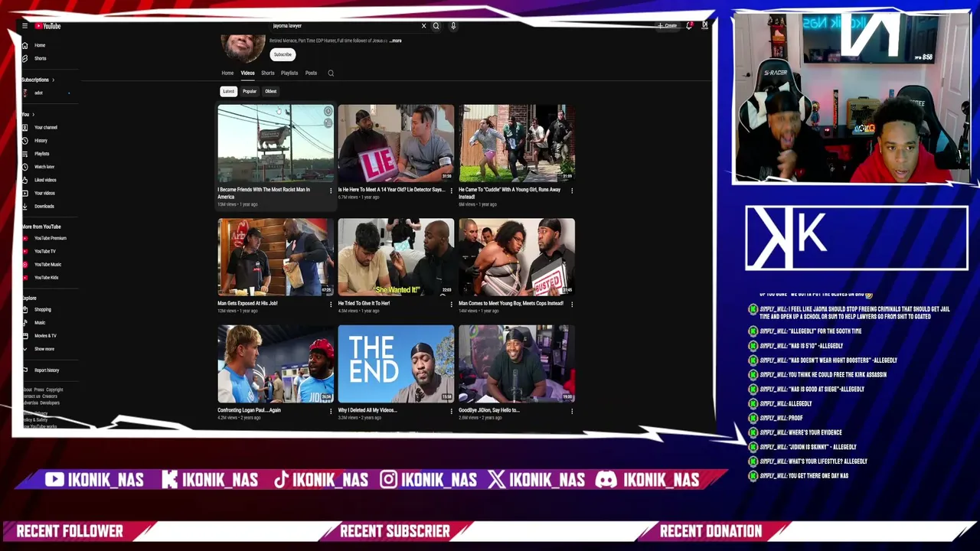Search within channel using magnifier icon
980x551 pixels.
[x=331, y=73]
